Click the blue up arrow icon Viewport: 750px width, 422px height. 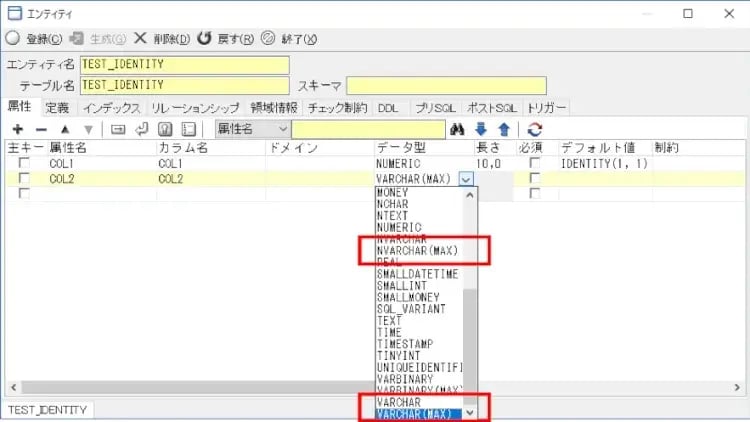coord(504,129)
